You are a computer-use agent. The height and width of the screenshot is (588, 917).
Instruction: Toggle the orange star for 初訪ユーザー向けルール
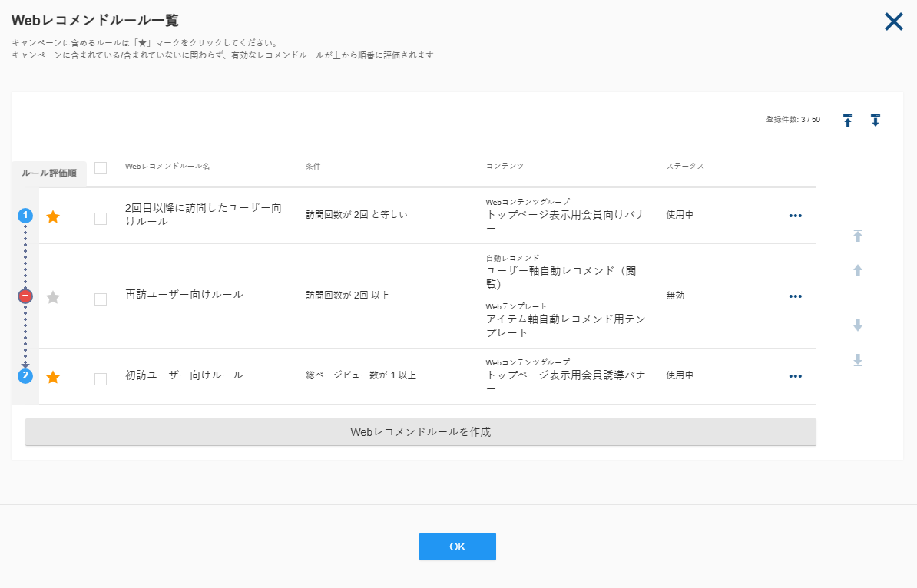pyautogui.click(x=53, y=377)
